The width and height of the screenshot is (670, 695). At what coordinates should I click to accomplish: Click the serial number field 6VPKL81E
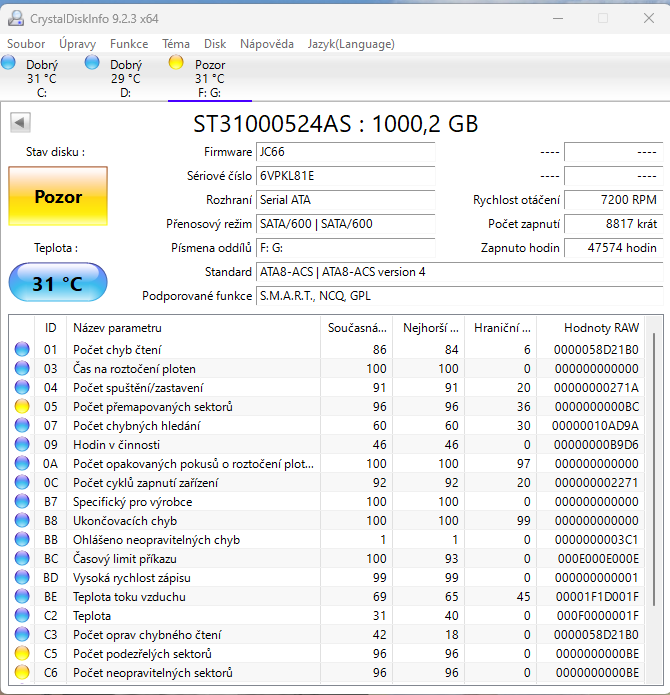point(345,176)
